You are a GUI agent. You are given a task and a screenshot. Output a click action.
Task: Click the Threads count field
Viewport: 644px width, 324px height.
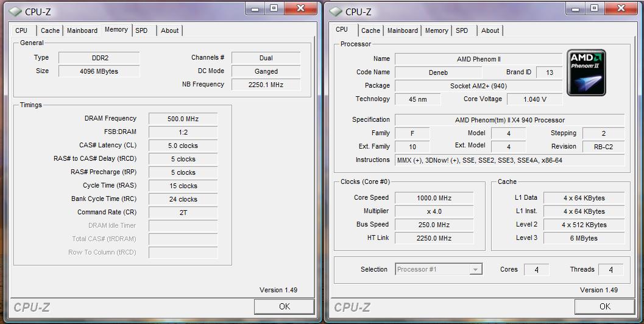(x=610, y=270)
